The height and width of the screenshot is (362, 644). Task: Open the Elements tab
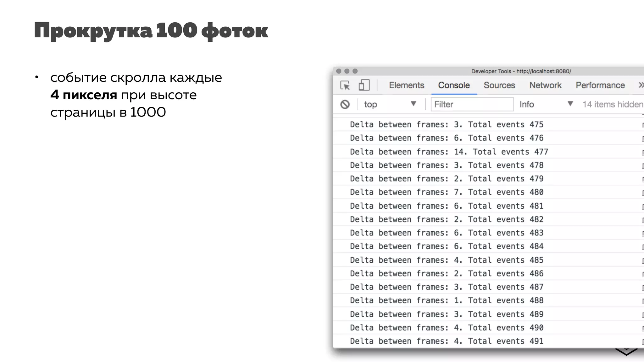pos(407,85)
